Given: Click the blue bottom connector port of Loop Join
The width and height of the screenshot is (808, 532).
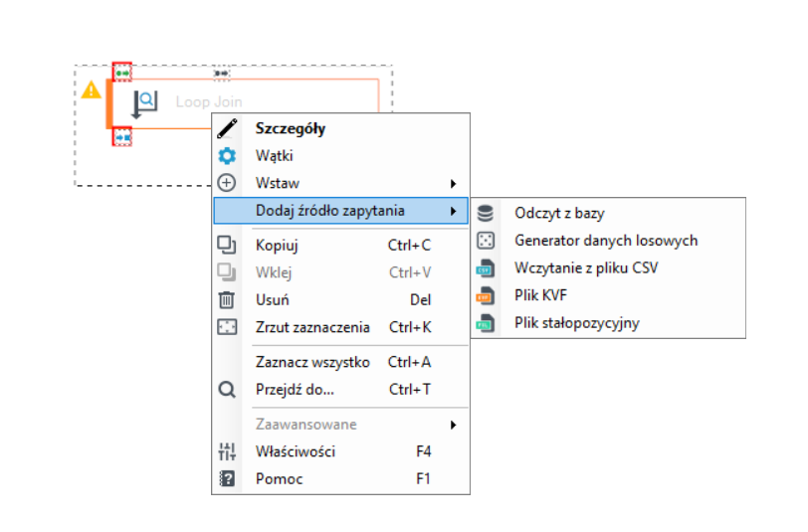Looking at the screenshot, I should pos(122,138).
